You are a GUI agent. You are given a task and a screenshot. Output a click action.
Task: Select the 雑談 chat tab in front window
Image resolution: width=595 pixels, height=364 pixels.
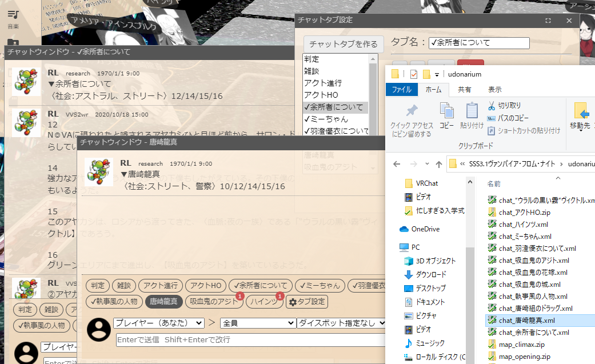click(x=123, y=286)
